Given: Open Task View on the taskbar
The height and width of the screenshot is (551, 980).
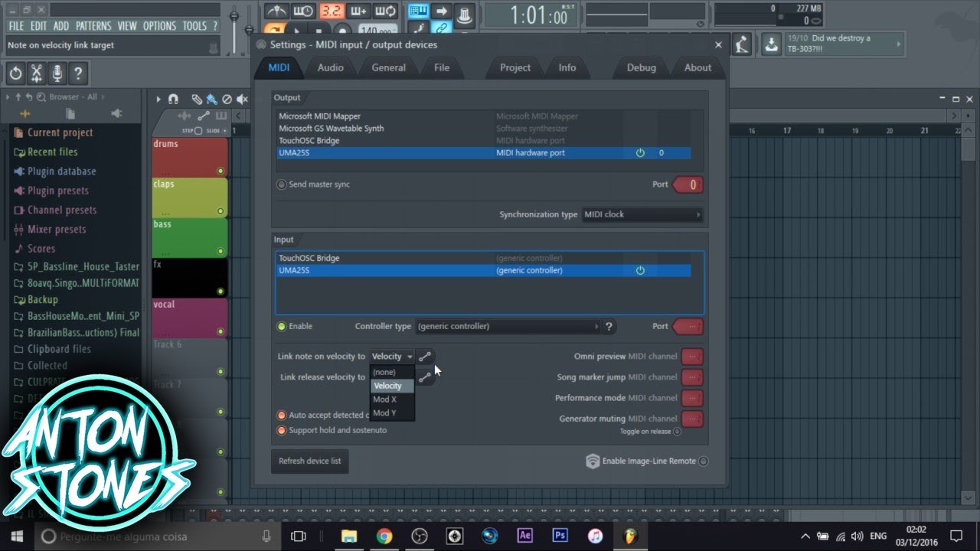Looking at the screenshot, I should [x=299, y=536].
